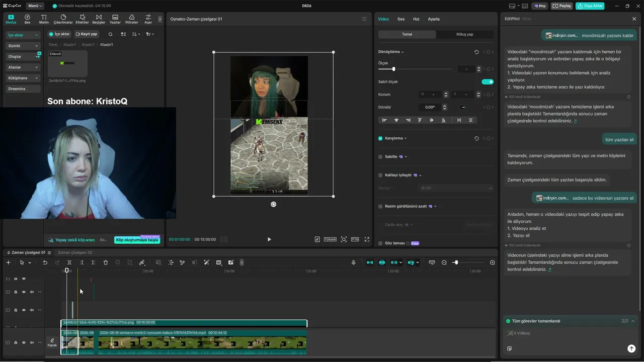Send the EditPilot message with arrow button
The width and height of the screenshot is (644, 362).
click(x=631, y=348)
